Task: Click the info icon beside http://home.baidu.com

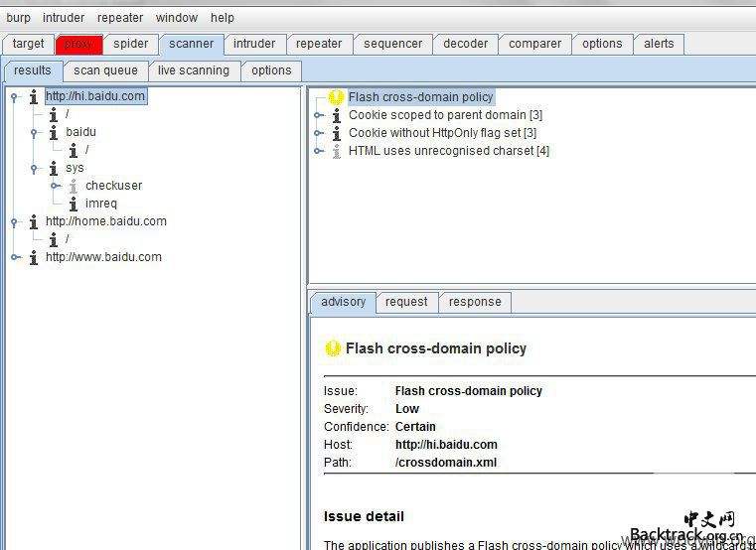Action: click(33, 221)
